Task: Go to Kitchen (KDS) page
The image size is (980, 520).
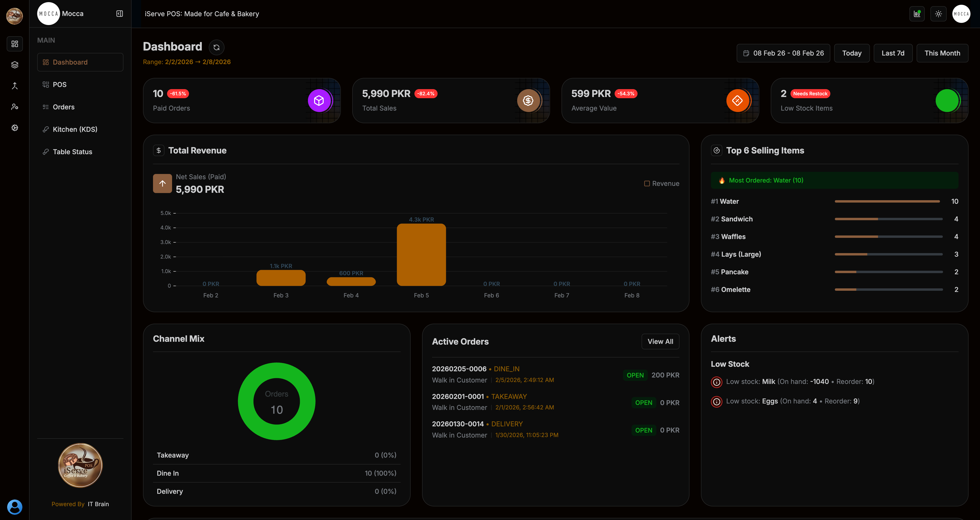Action: [75, 129]
